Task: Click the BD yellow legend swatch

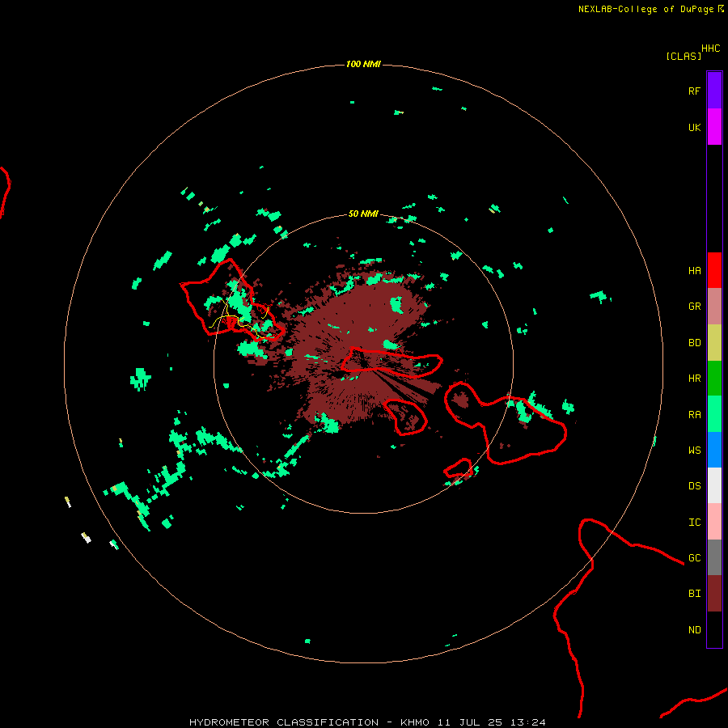Action: pyautogui.click(x=714, y=343)
